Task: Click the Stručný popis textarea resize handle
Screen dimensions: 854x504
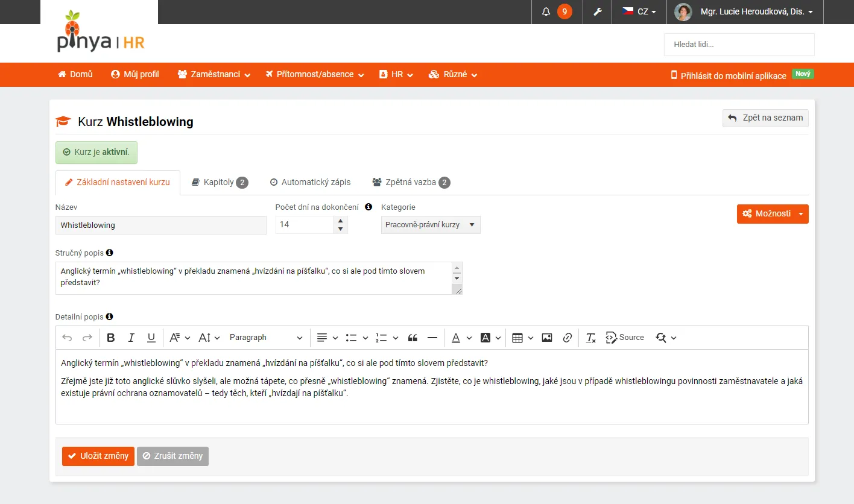Action: click(457, 290)
